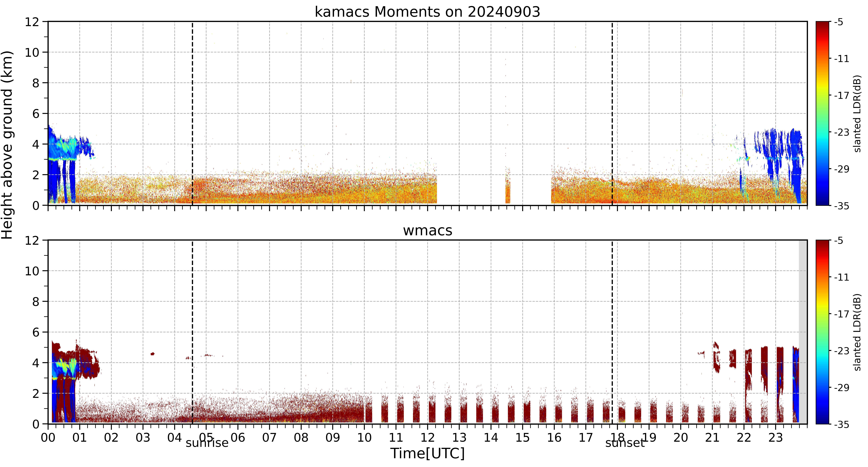Click the "13" time tick label

[x=459, y=438]
